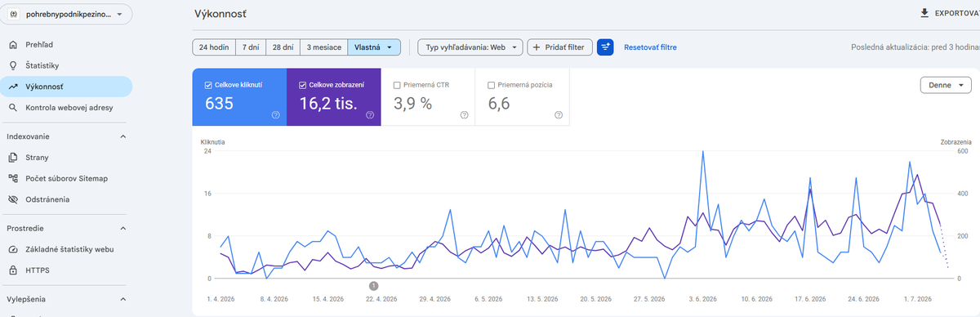Click help icon on Celkove kliknutí card
The height and width of the screenshot is (317, 980).
tap(276, 115)
